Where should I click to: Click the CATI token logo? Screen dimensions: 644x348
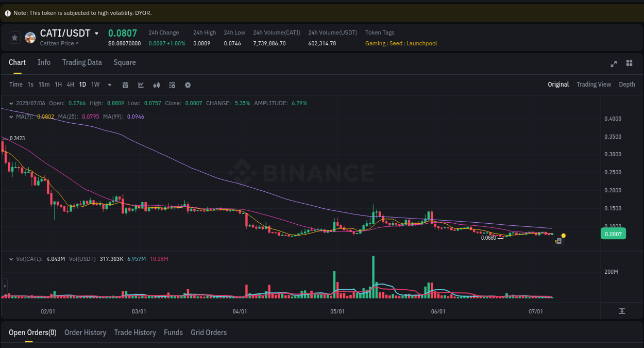coord(30,37)
